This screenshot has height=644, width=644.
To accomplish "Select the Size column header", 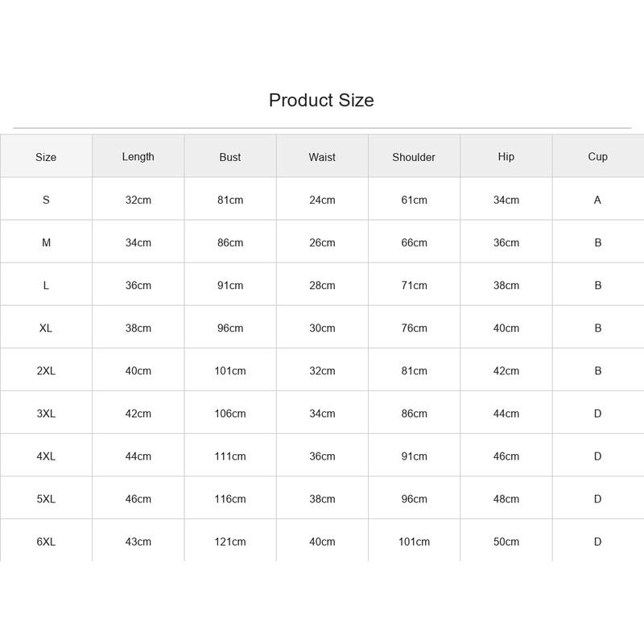I will tap(46, 157).
